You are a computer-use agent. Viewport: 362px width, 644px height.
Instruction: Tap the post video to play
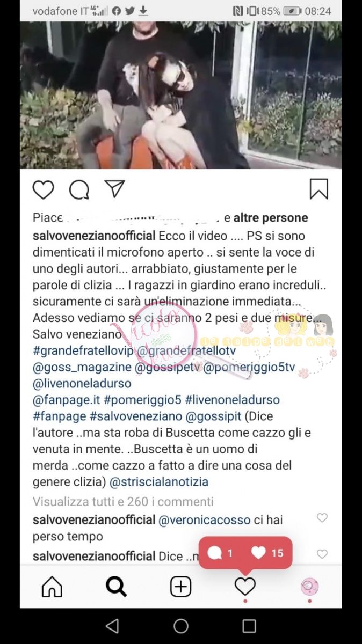[x=180, y=95]
